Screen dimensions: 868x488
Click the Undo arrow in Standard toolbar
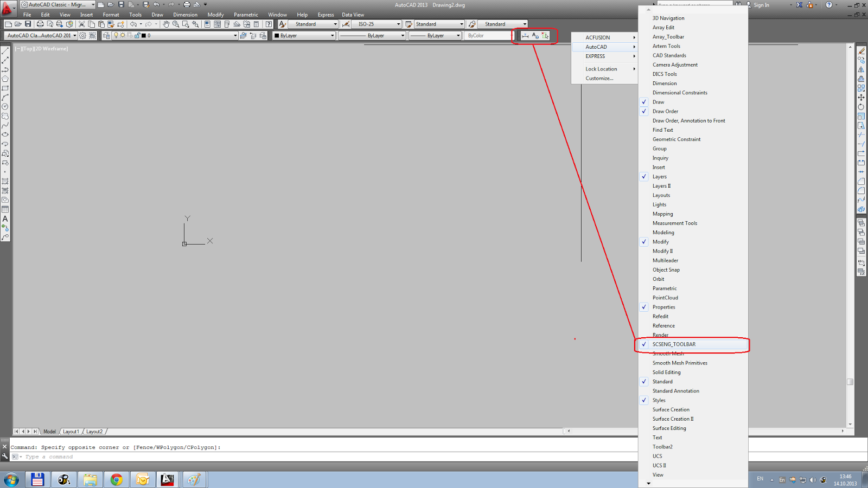click(133, 24)
